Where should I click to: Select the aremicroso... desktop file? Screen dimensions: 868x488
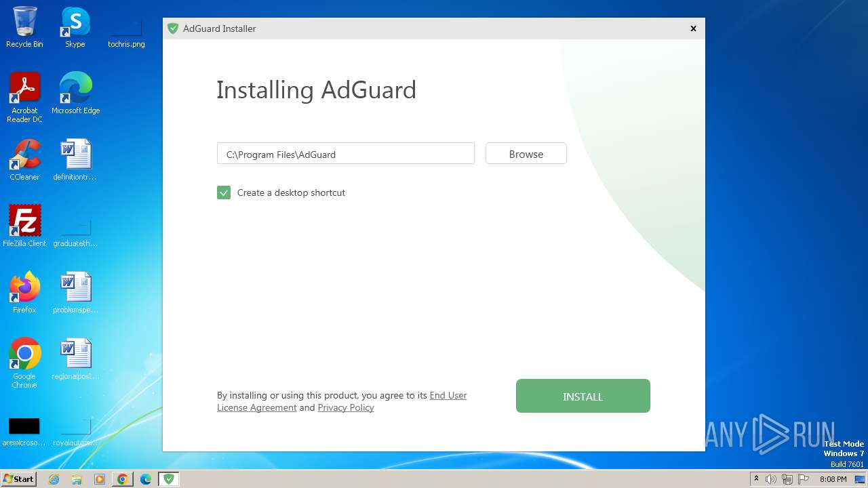point(24,431)
